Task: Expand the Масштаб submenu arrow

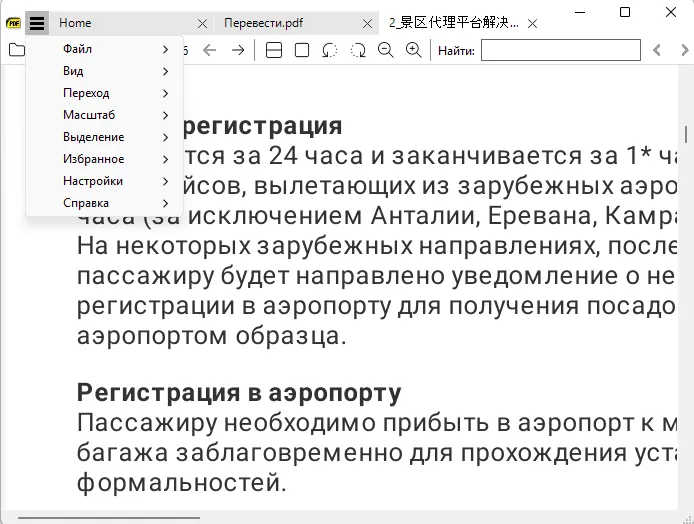Action: coord(166,115)
